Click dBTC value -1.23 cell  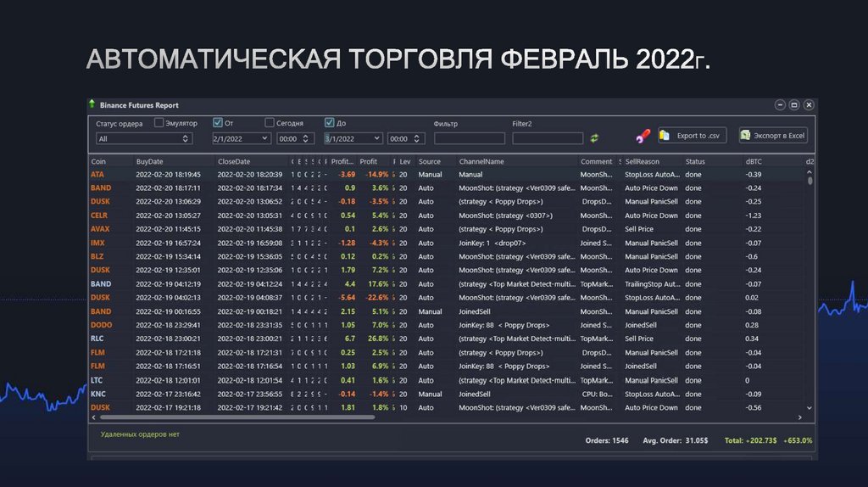point(754,216)
